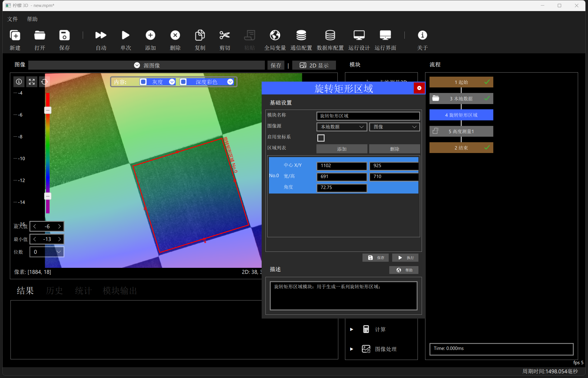
Task: Open the 帮助 menu
Action: [x=32, y=19]
